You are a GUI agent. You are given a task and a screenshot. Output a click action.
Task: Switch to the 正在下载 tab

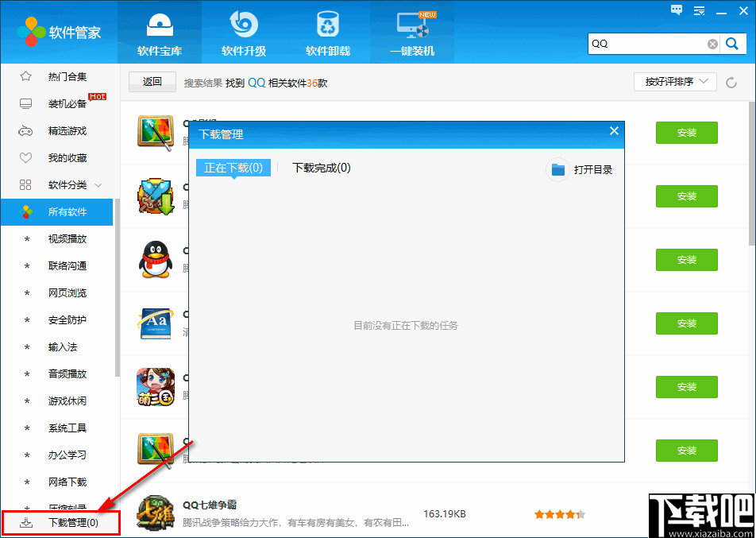click(233, 168)
